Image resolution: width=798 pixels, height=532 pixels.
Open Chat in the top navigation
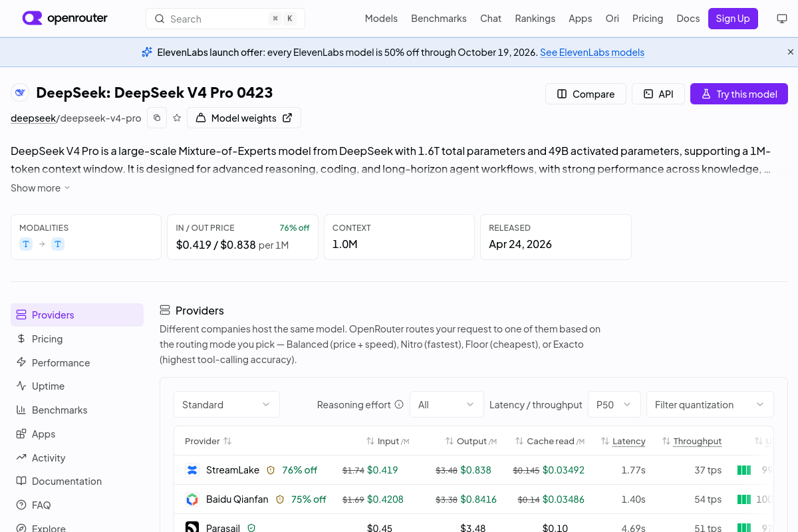pos(491,19)
